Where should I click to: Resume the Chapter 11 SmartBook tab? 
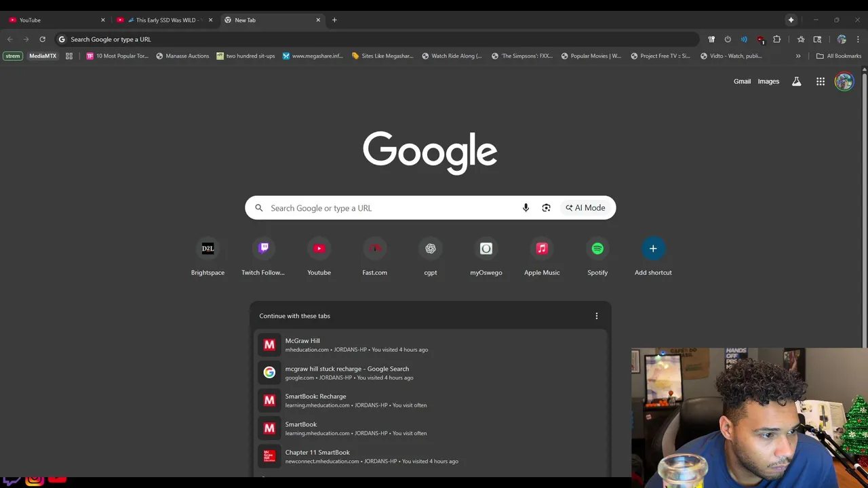[x=431, y=456]
